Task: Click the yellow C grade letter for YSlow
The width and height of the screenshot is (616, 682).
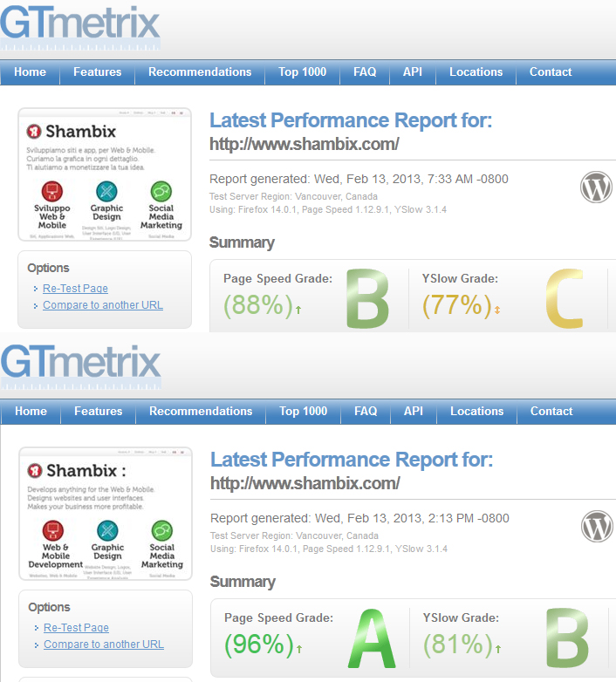Action: tap(565, 298)
